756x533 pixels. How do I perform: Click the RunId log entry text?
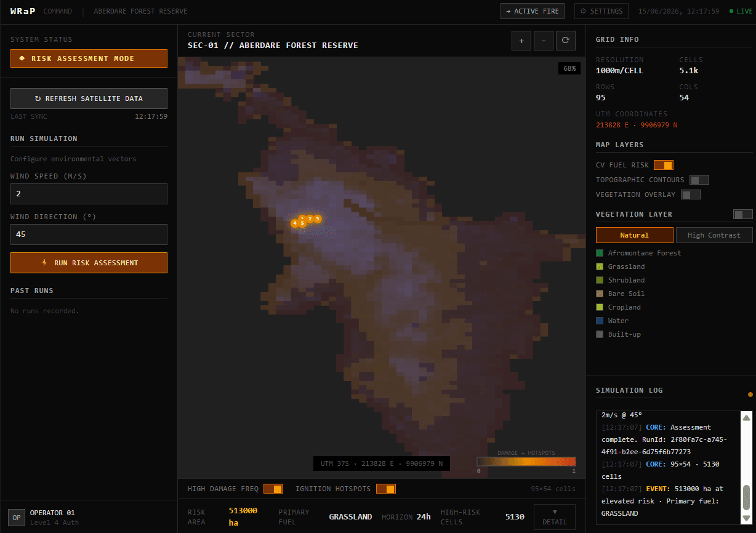pyautogui.click(x=665, y=439)
